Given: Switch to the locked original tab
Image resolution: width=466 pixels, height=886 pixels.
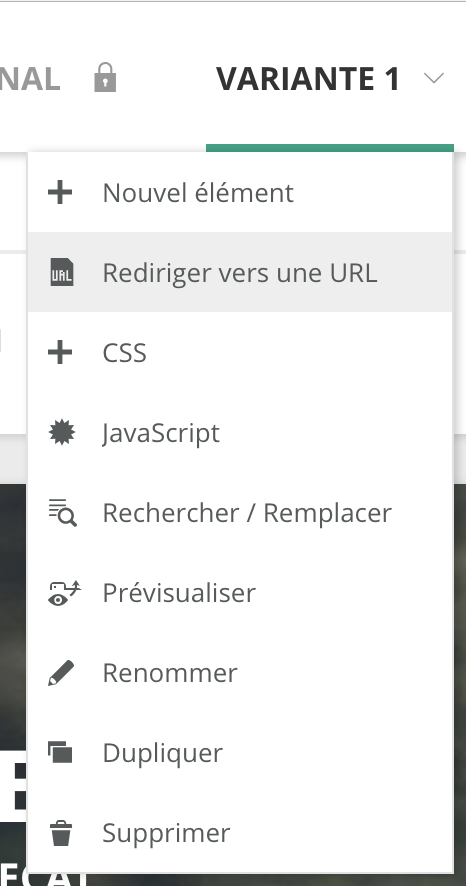Looking at the screenshot, I should [x=30, y=79].
